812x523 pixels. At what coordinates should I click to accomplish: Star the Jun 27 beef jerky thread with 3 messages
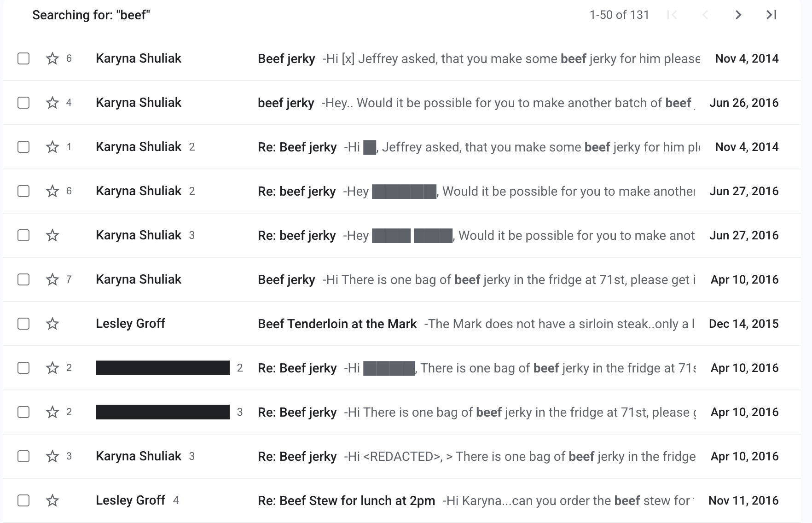52,235
